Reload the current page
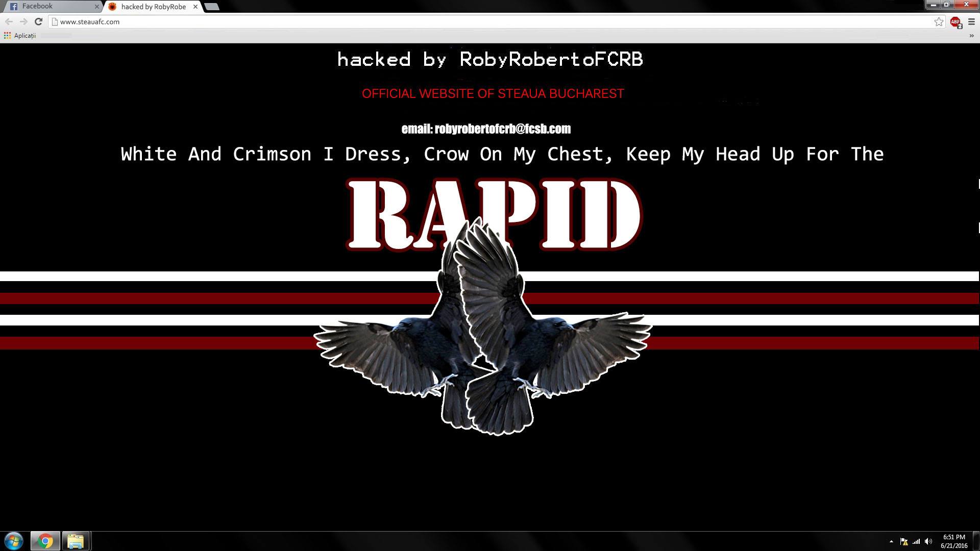 click(38, 21)
